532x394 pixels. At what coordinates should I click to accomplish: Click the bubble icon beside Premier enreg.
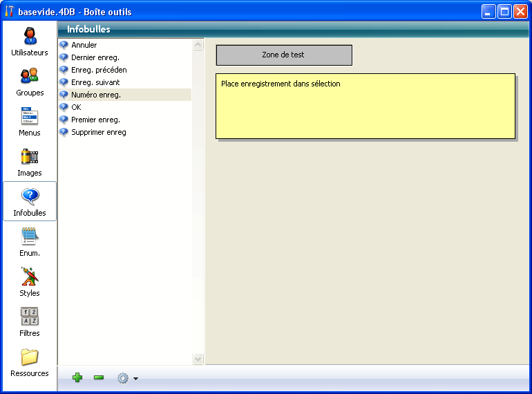coord(64,120)
